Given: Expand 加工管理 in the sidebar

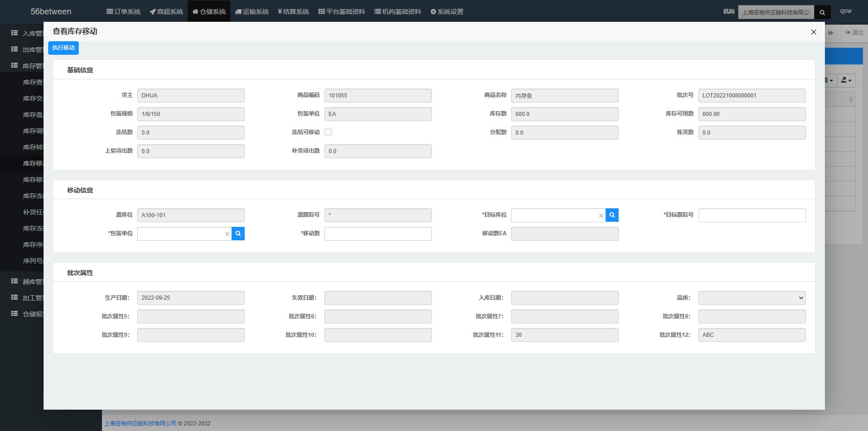Looking at the screenshot, I should 22,298.
